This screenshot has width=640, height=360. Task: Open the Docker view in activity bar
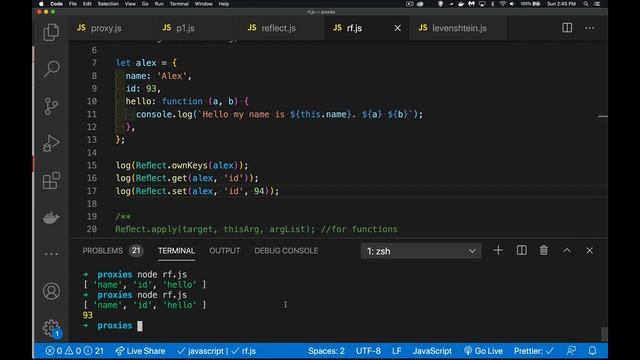pos(51,218)
